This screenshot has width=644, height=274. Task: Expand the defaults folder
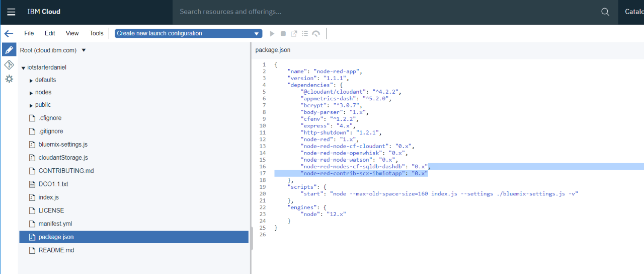coord(31,80)
